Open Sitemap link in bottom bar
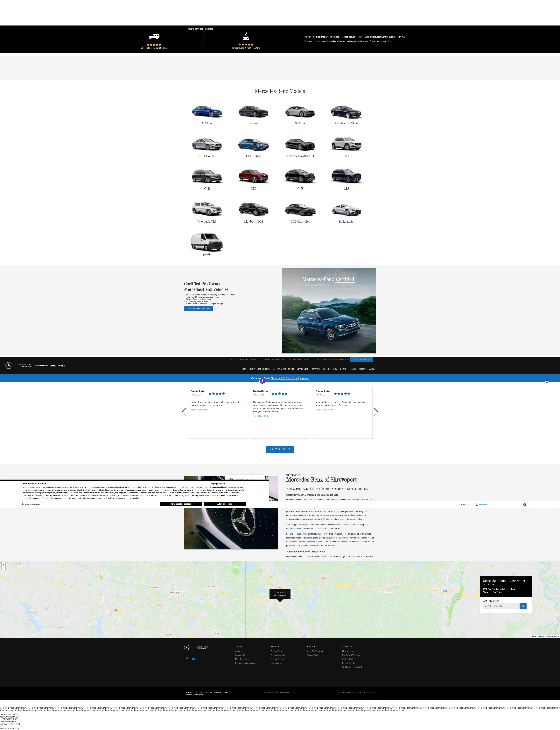Viewport: 560px width, 730px height. 209,692
